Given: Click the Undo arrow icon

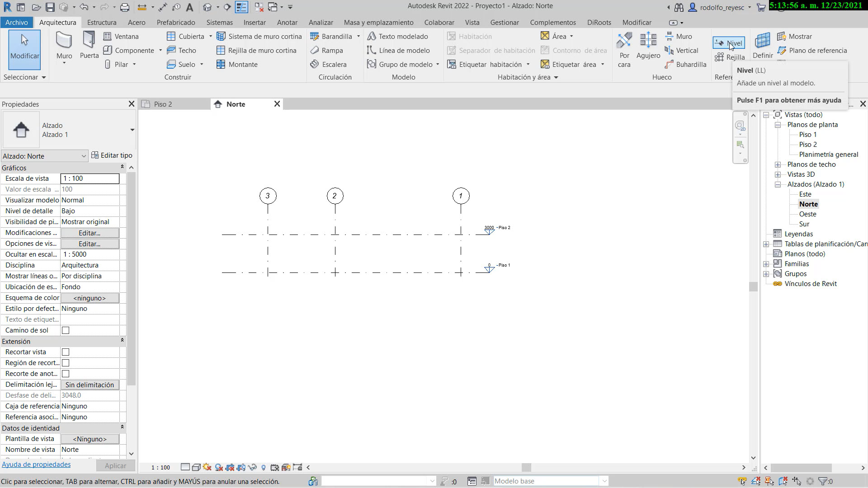Looking at the screenshot, I should click(x=83, y=7).
